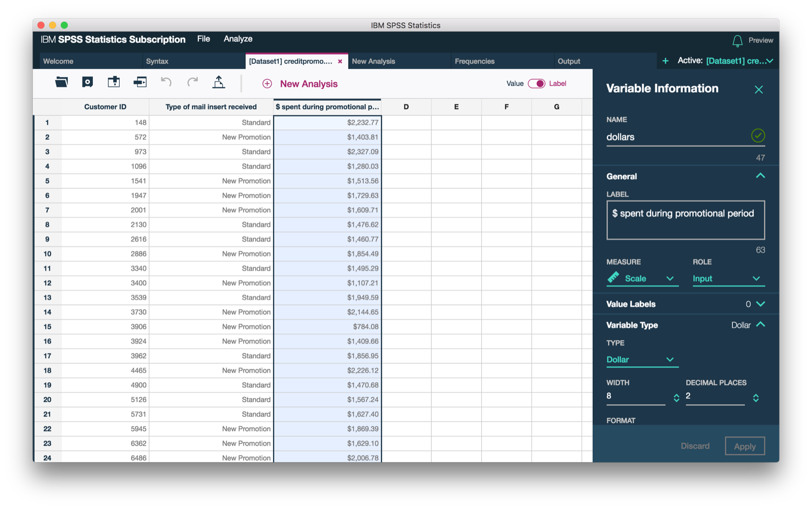Close the Variable Information panel
Viewport: 812px width, 509px height.
[x=759, y=90]
